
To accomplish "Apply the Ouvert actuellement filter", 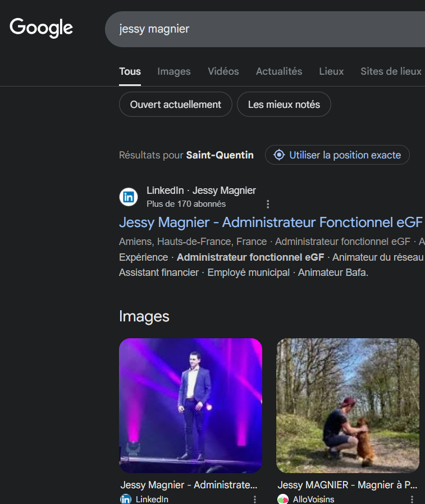I will [x=176, y=105].
